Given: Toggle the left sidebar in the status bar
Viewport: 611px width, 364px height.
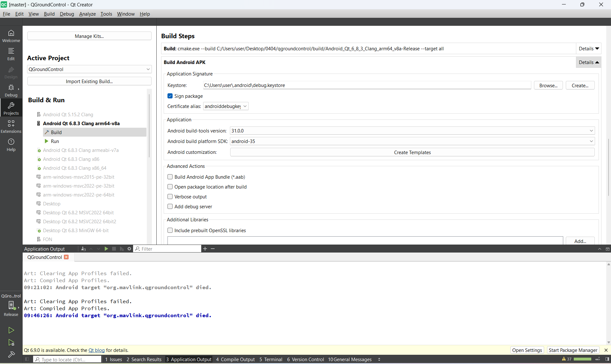Looking at the screenshot, I should click(27, 359).
